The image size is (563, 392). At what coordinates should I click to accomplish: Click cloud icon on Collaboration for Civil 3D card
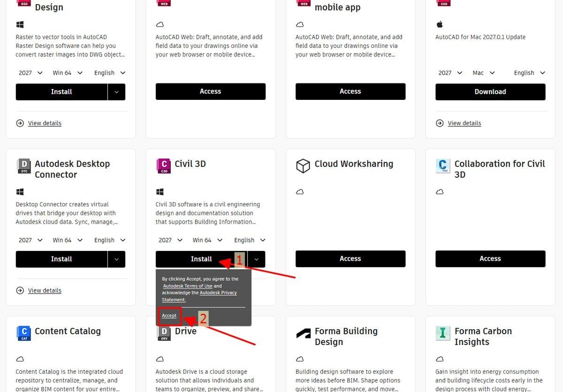(x=440, y=192)
